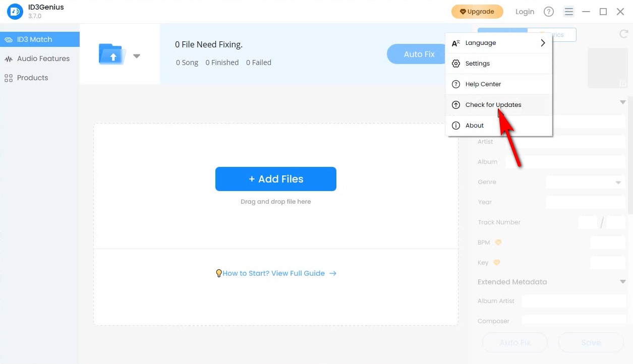This screenshot has height=364, width=633.
Task: Select Settings from the menu
Action: tap(477, 64)
